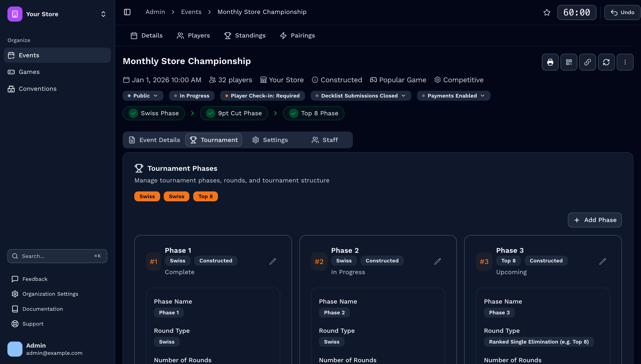This screenshot has height=364, width=641.
Task: Click the print icon
Action: pyautogui.click(x=550, y=62)
